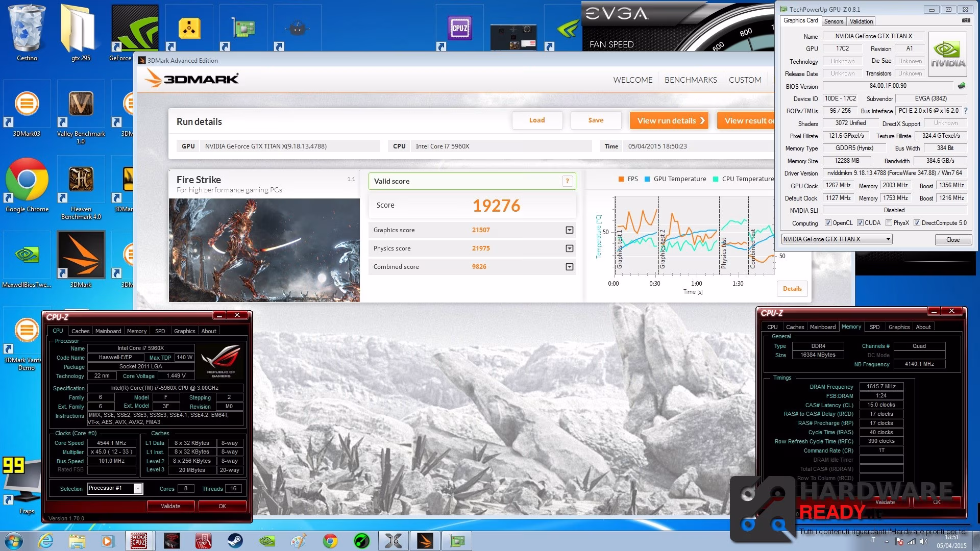This screenshot has width=980, height=551.
Task: Open the Cestino recycle bin
Action: (27, 33)
